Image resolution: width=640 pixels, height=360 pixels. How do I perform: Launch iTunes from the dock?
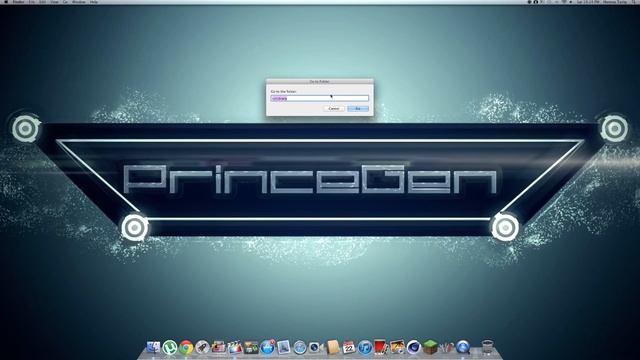tap(364, 347)
